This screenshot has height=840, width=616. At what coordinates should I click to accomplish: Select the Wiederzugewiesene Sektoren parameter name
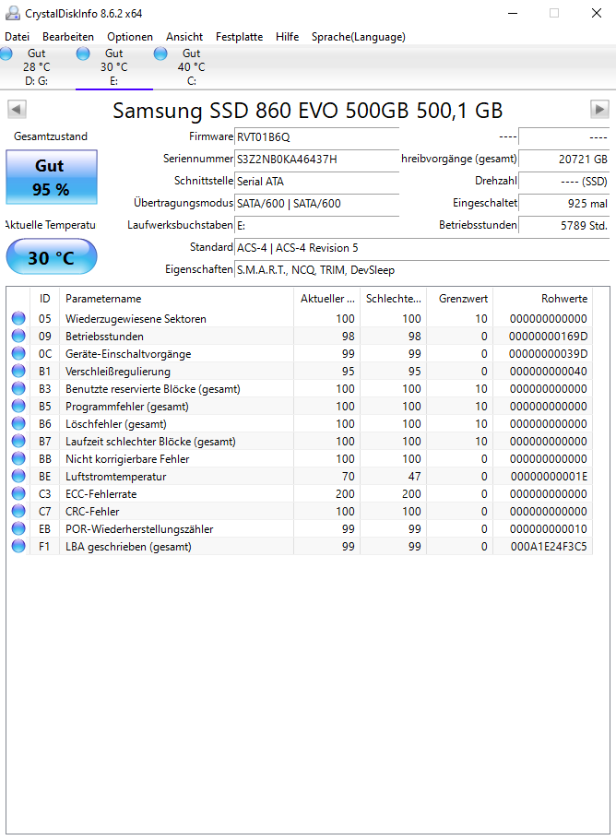pyautogui.click(x=136, y=319)
